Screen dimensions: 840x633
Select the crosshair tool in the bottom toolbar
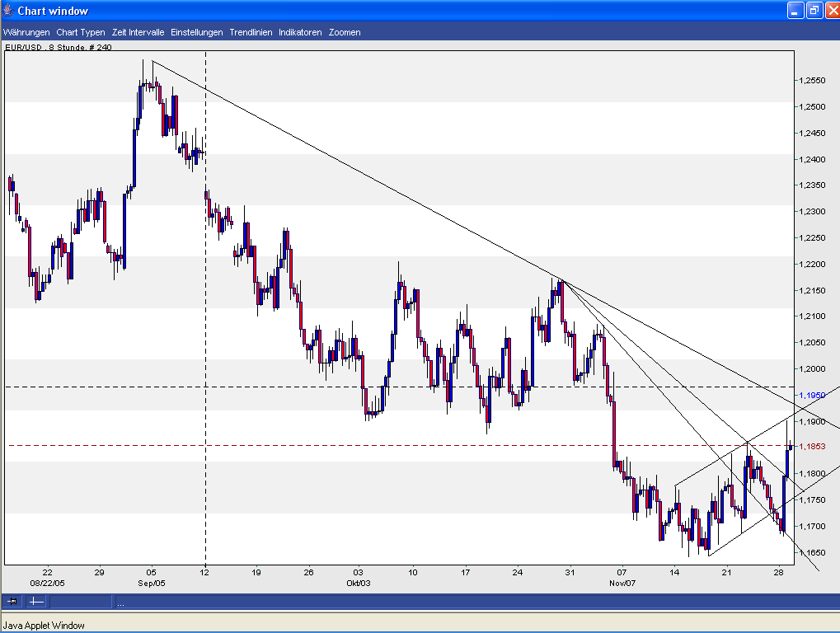pos(35,602)
